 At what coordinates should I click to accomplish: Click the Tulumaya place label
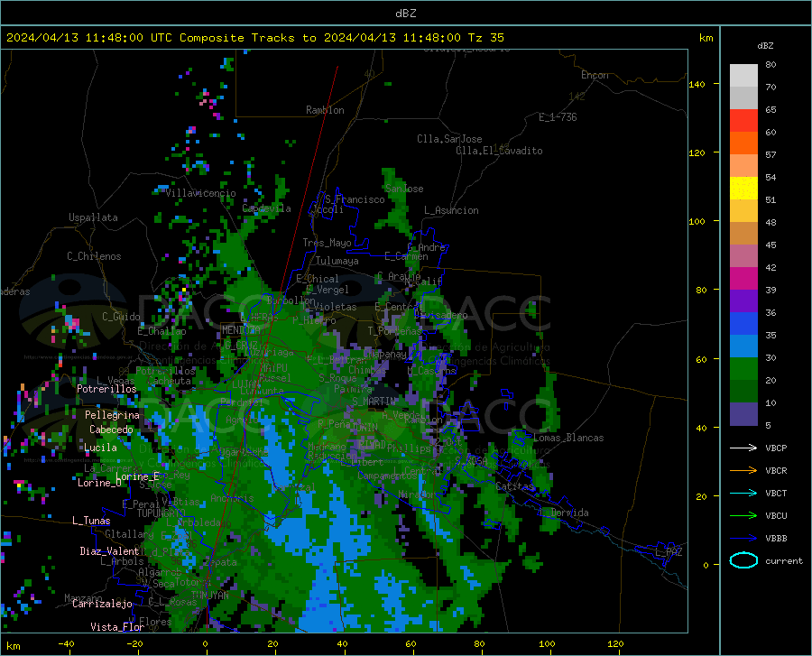[x=337, y=261]
